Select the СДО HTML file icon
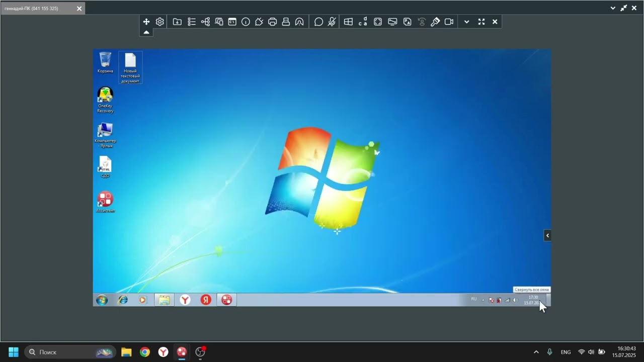Screen dimensions: 644x362 click(105, 167)
